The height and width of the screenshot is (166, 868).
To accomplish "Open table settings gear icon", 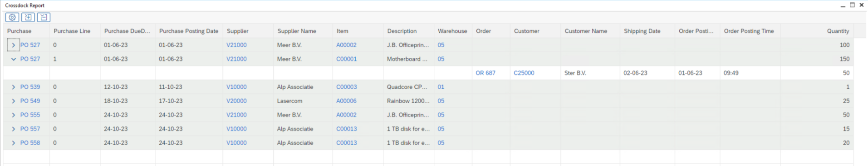I will pos(12,17).
